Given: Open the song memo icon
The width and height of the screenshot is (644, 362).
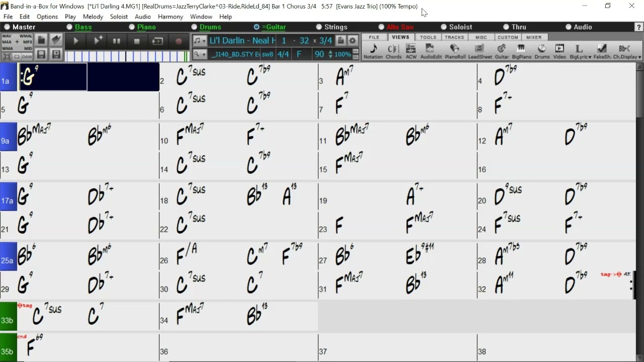Looking at the screenshot, I should (341, 40).
